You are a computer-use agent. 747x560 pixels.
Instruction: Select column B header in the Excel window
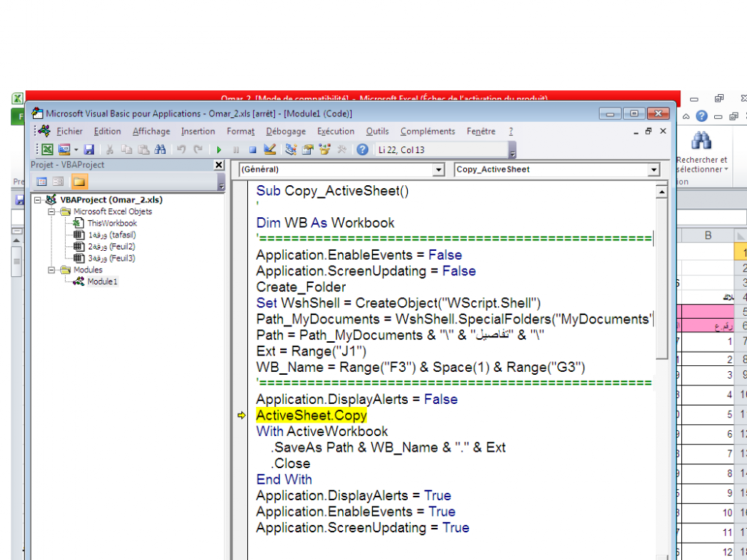click(707, 235)
